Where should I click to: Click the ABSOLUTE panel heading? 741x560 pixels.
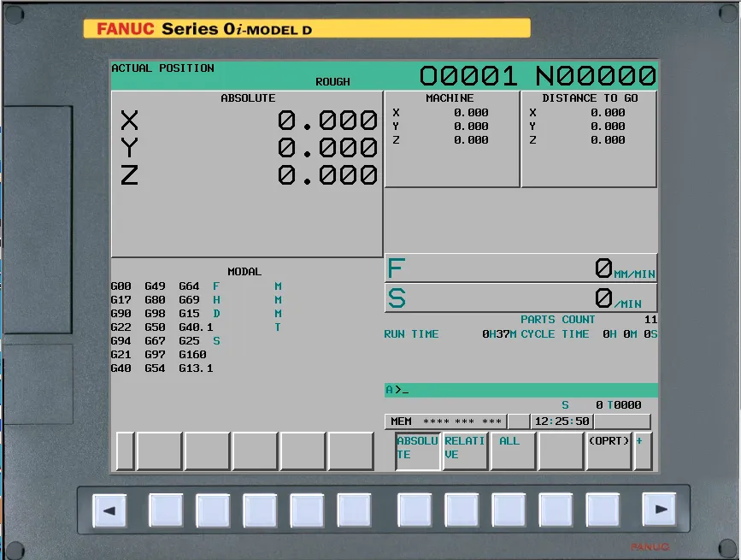click(x=248, y=97)
